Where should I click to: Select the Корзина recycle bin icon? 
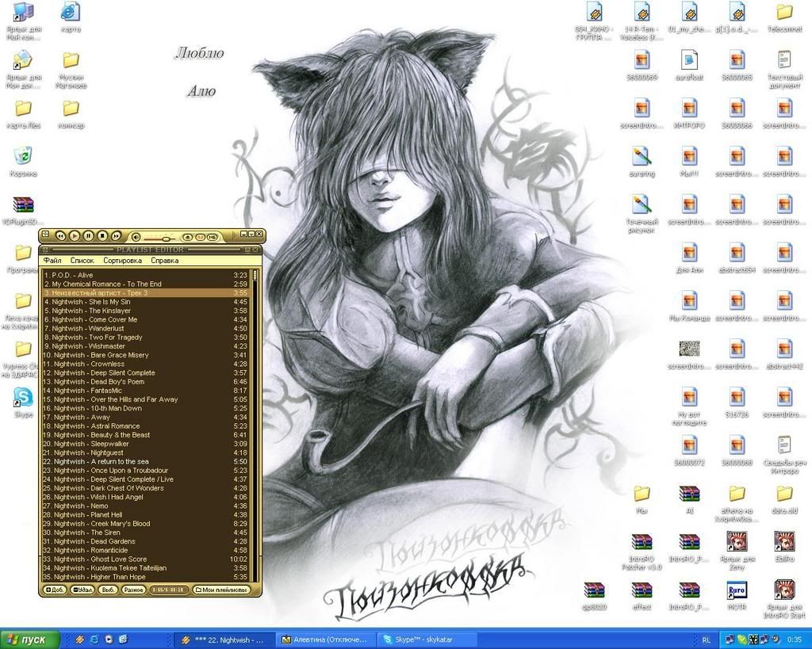pyautogui.click(x=23, y=161)
